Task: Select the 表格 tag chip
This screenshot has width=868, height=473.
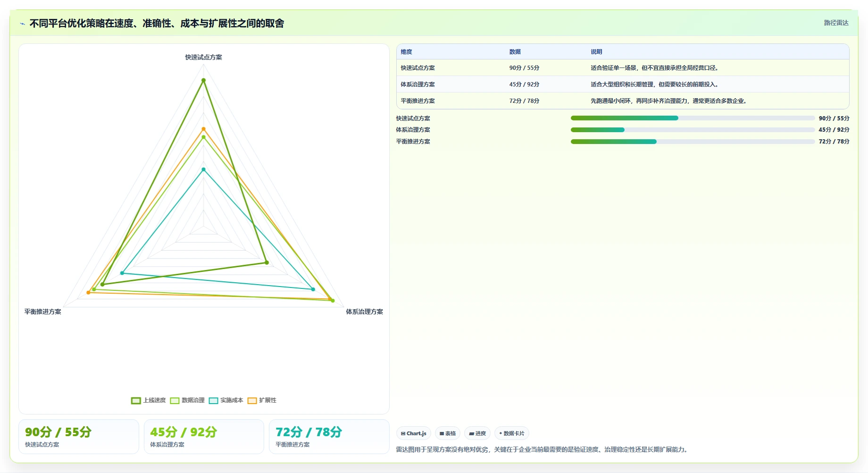Action: 448,433
